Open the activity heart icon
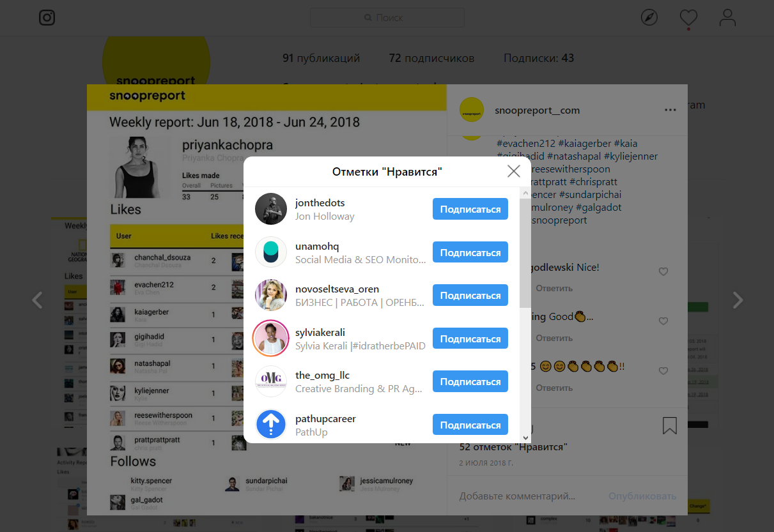 pos(688,17)
